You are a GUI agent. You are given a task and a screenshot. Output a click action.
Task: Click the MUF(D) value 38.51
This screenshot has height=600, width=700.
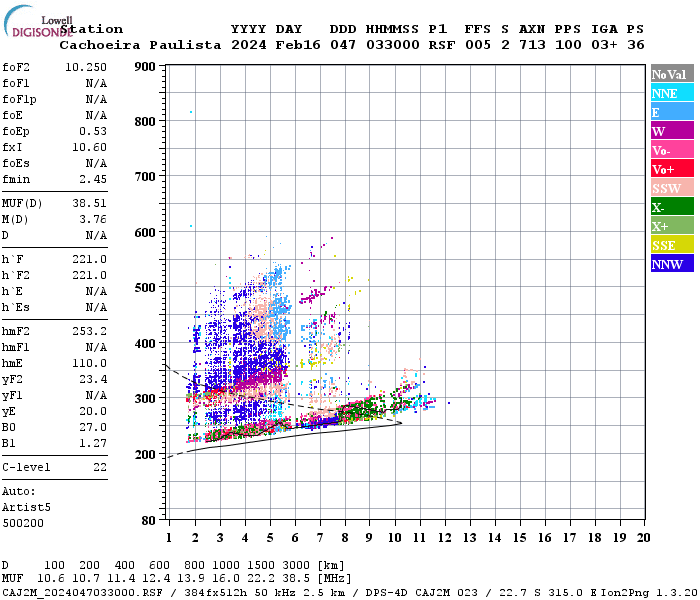[89, 204]
